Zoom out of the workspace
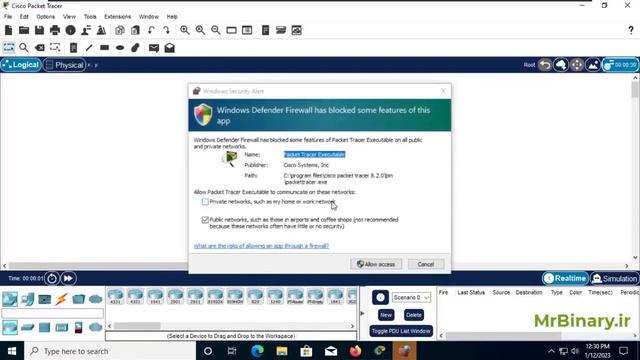This screenshot has width=640, height=360. (216, 30)
